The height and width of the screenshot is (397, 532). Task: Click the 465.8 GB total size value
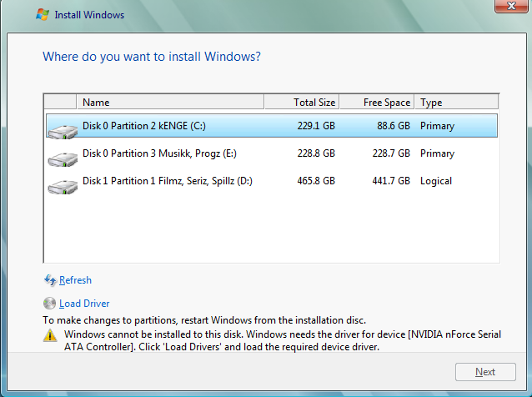(316, 181)
